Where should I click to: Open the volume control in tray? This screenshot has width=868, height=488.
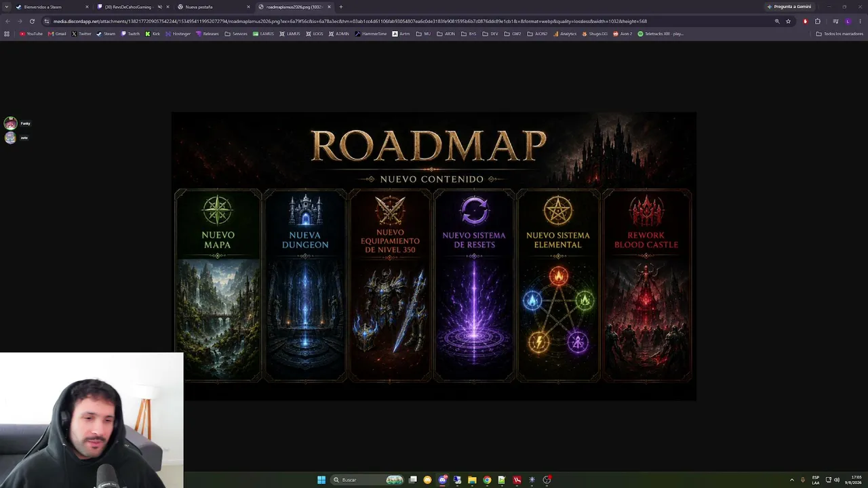[837, 480]
